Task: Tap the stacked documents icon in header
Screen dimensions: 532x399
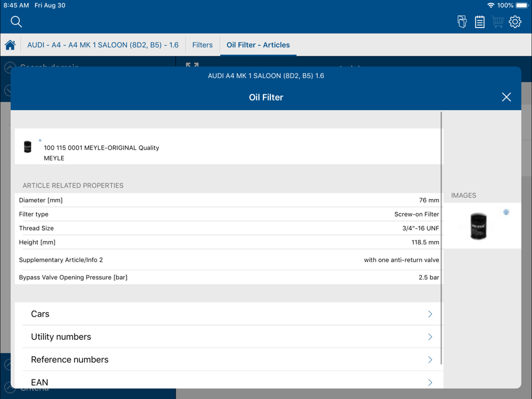Action: 462,22
